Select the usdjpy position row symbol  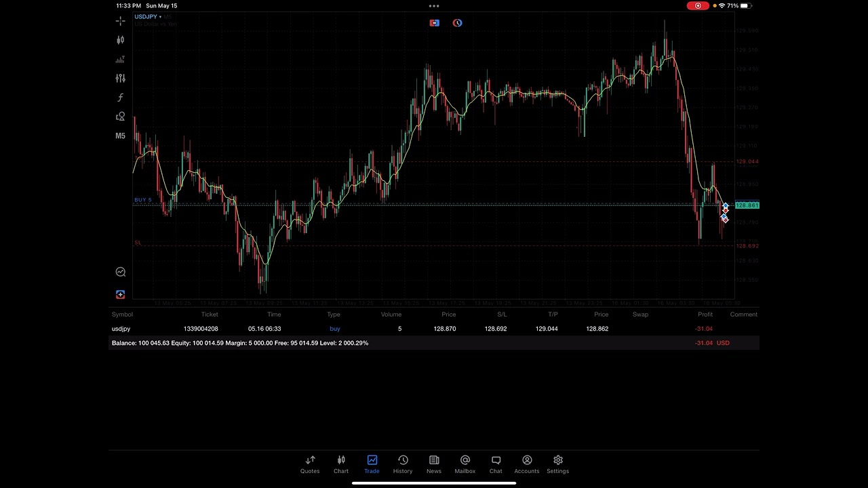pyautogui.click(x=121, y=329)
